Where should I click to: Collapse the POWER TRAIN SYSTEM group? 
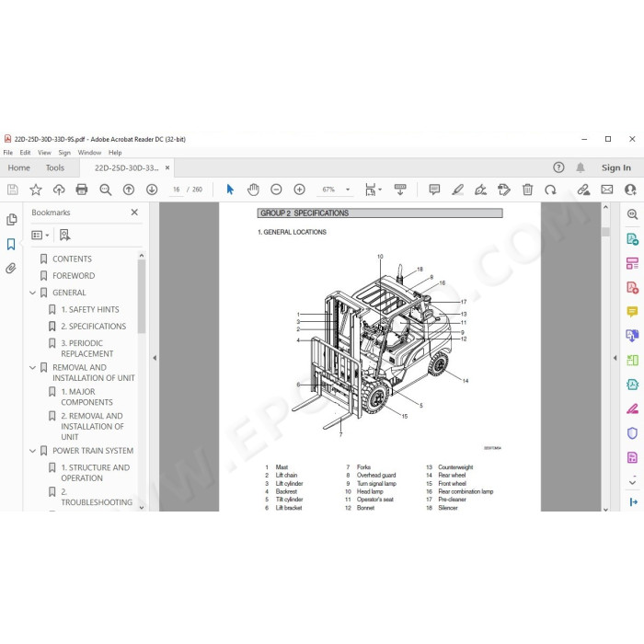[33, 451]
